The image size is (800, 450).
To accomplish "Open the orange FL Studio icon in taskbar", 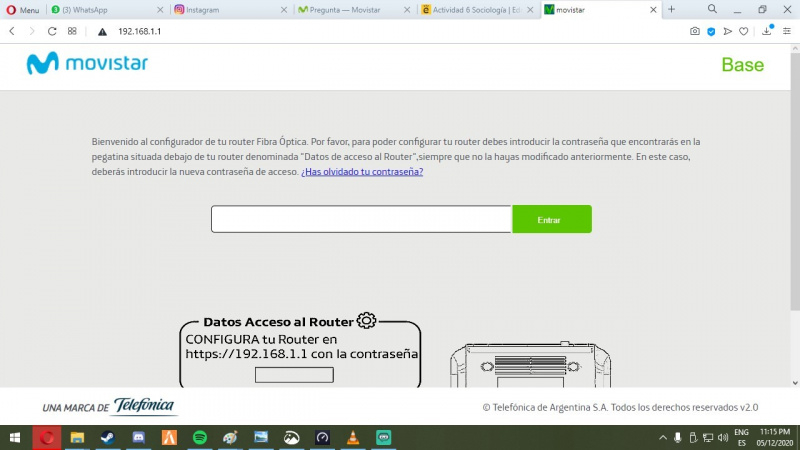I will (x=169, y=438).
